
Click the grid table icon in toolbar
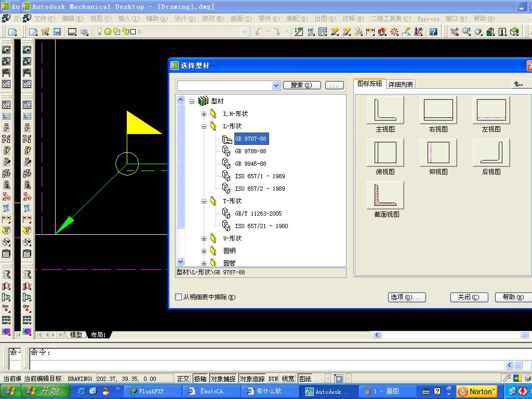pos(323,32)
